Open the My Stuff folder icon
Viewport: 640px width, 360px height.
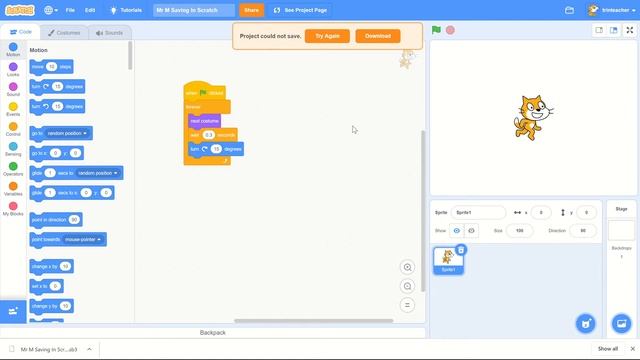(569, 10)
